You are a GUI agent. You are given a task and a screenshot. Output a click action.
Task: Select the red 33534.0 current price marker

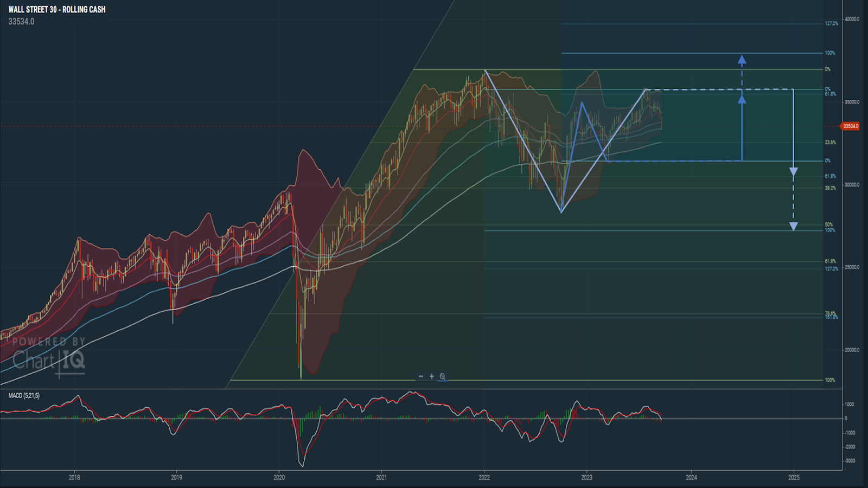click(850, 126)
